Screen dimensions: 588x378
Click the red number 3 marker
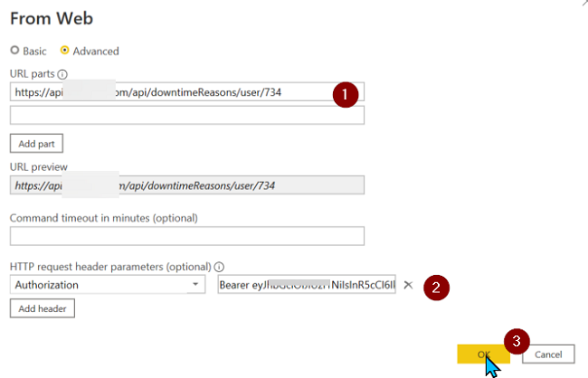pyautogui.click(x=516, y=342)
